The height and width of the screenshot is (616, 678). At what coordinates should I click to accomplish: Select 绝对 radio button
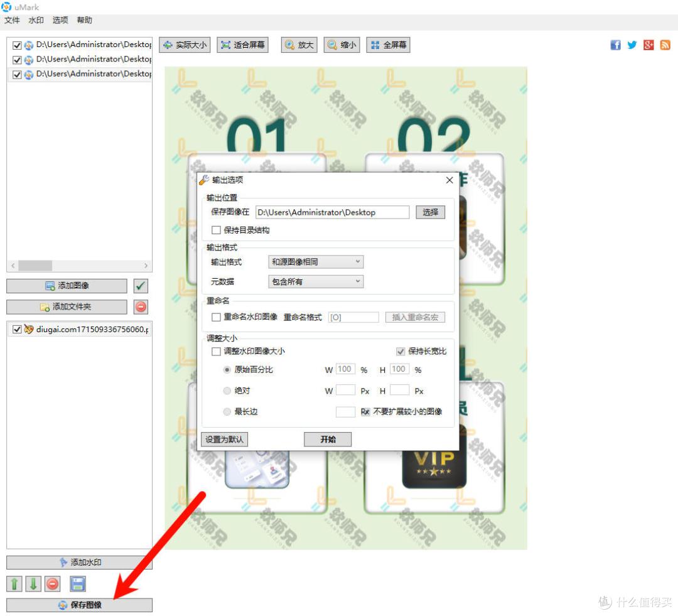click(x=227, y=391)
